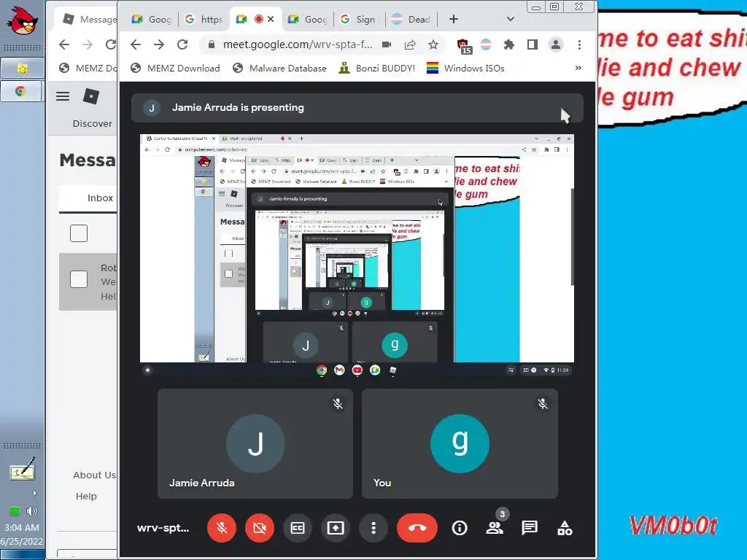Open Discover in Roblox window
The width and height of the screenshot is (747, 560).
pos(93,123)
